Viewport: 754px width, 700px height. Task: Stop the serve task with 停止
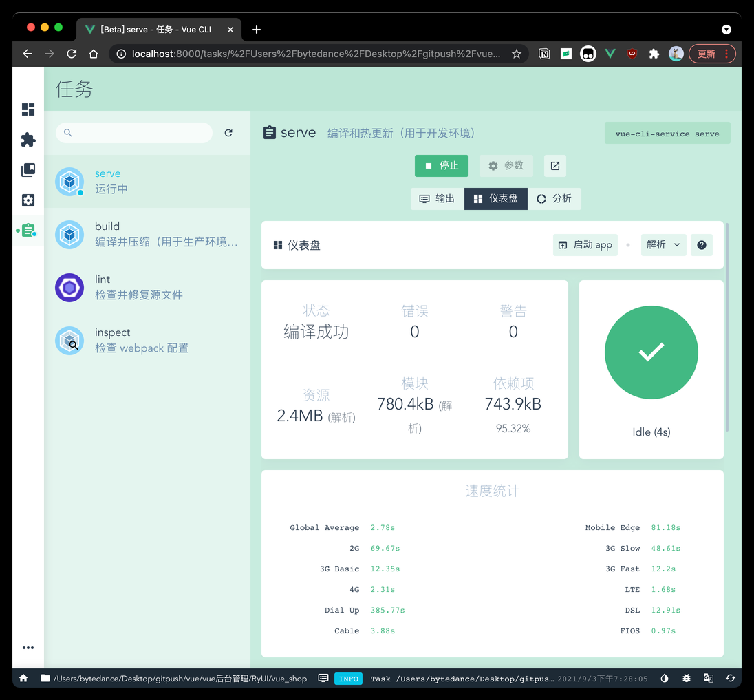pyautogui.click(x=441, y=166)
